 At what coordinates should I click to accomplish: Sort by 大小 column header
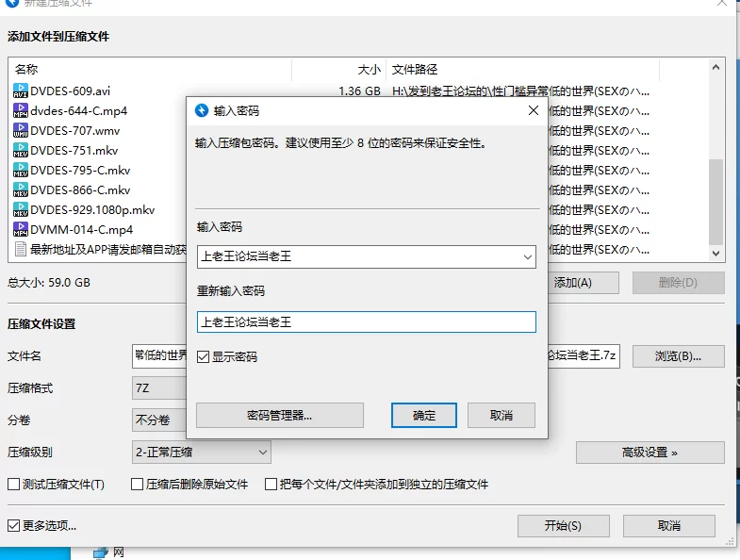[338, 70]
